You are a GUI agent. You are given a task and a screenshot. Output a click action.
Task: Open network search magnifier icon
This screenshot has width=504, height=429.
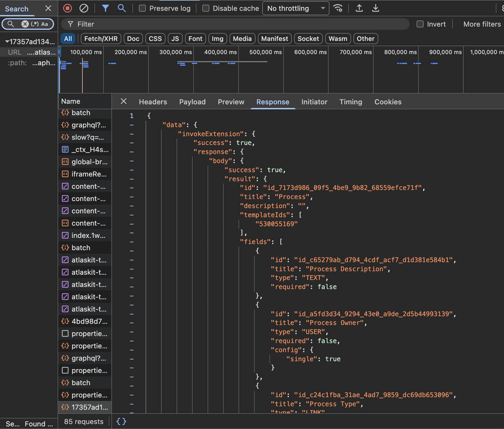pyautogui.click(x=122, y=8)
